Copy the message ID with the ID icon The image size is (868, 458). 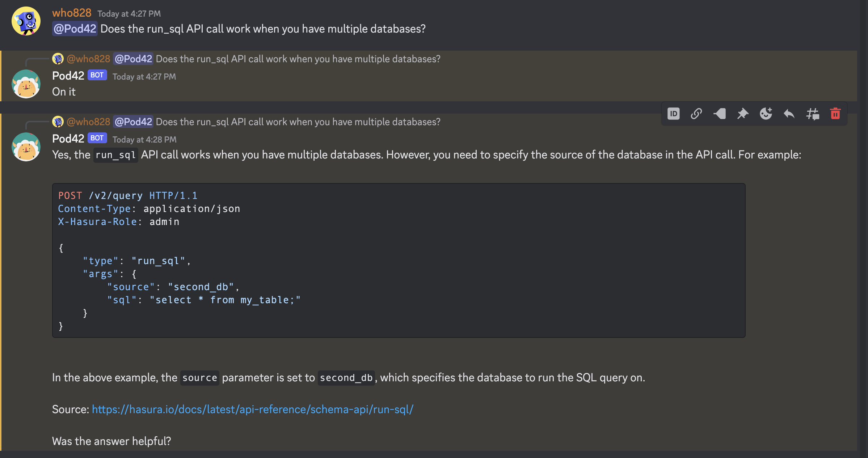[x=673, y=114]
